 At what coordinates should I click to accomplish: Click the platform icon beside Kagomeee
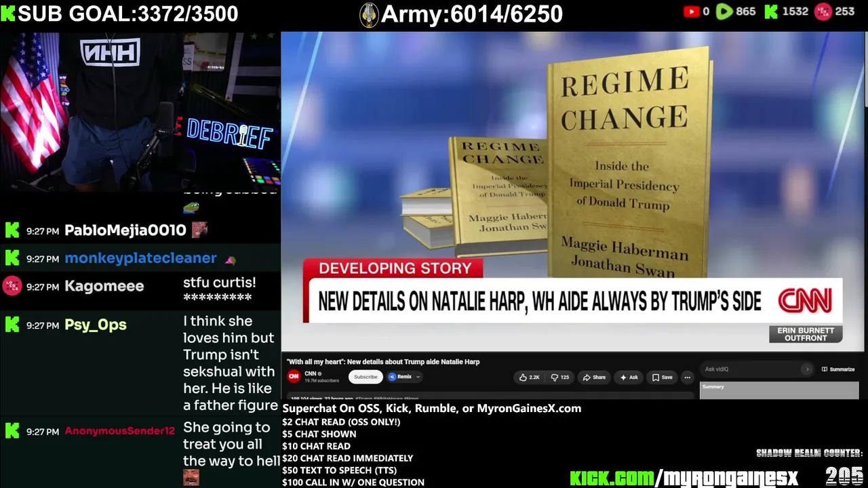(12, 286)
